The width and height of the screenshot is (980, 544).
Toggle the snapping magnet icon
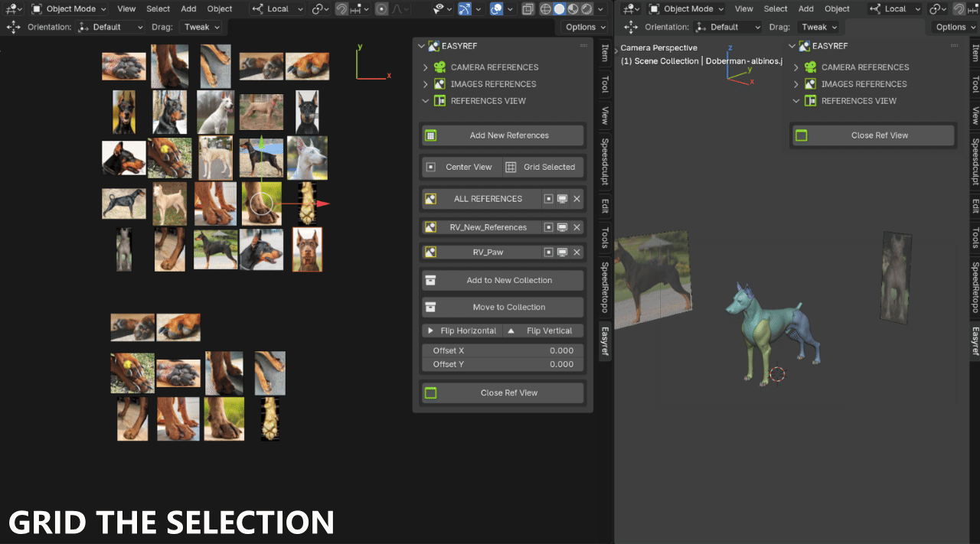pos(343,8)
